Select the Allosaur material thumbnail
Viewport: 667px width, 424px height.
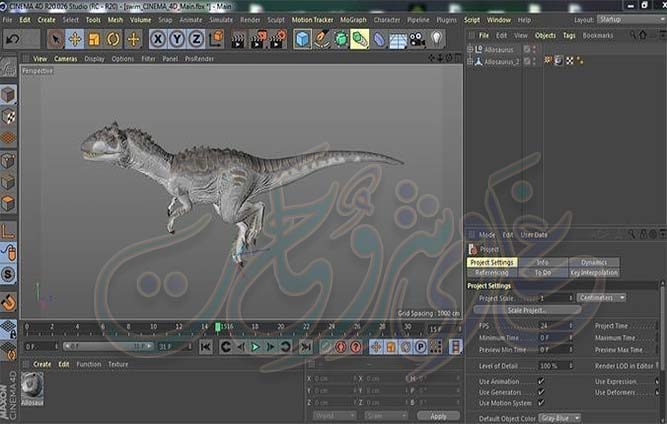click(x=33, y=384)
